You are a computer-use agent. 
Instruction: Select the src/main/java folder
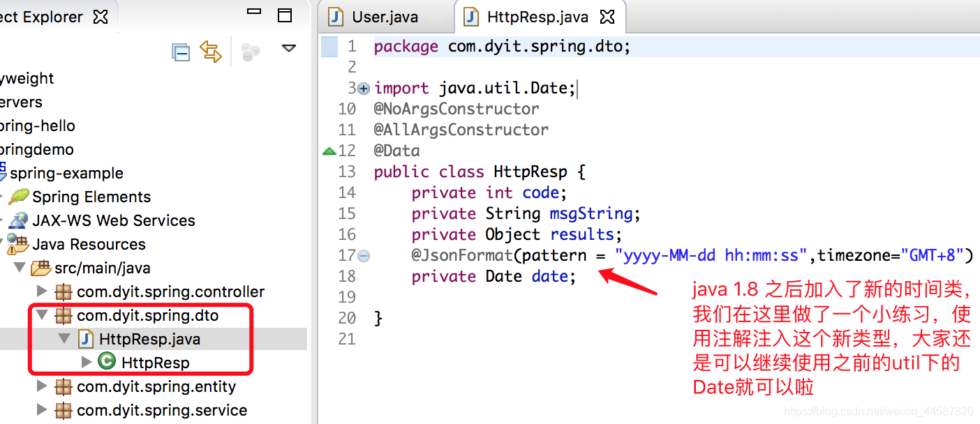[102, 268]
